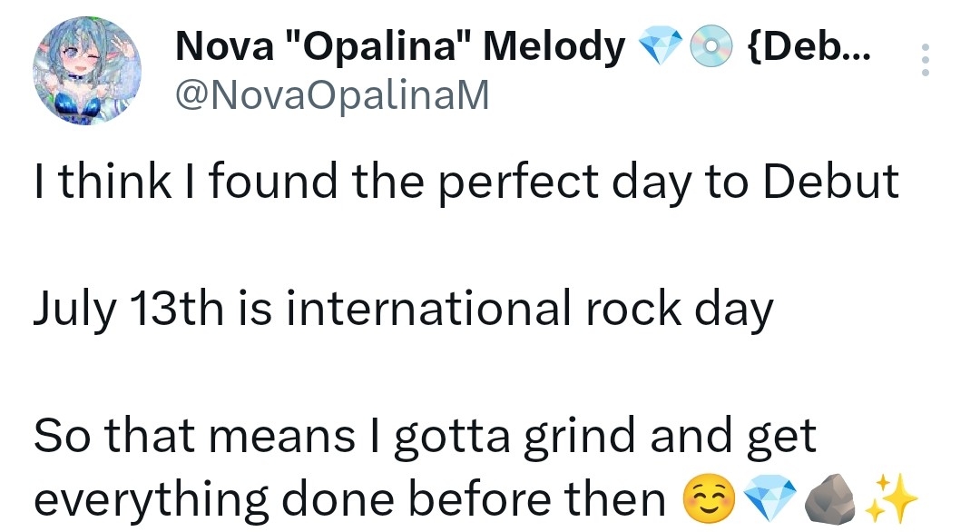Click the word "Debut" in the tweet
Image resolution: width=980 pixels, height=532 pixels.
831,182
